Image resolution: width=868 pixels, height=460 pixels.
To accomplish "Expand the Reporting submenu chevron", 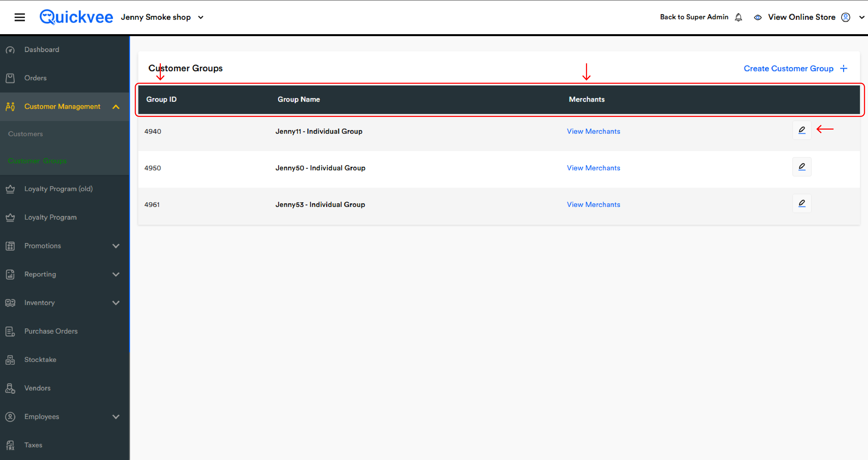I will (x=116, y=274).
